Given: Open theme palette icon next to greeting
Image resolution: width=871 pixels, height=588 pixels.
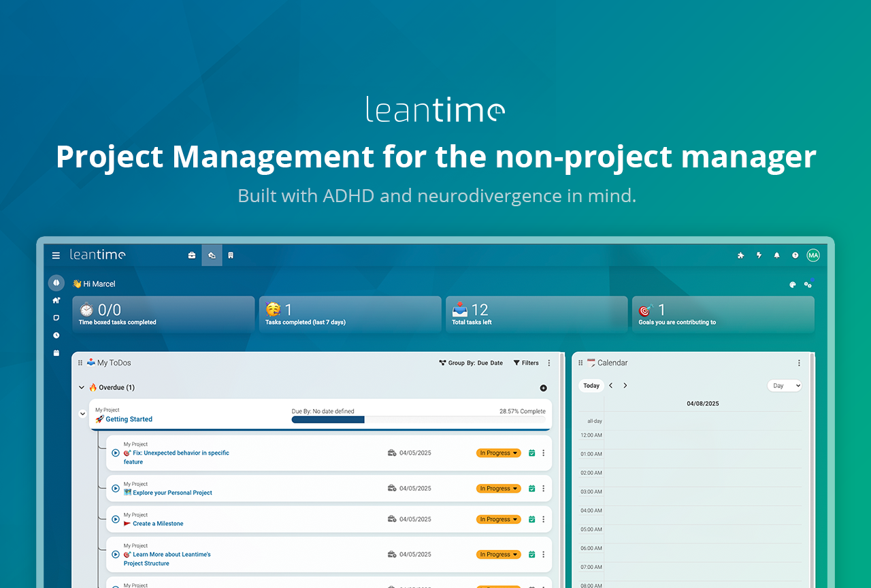Looking at the screenshot, I should tap(793, 285).
